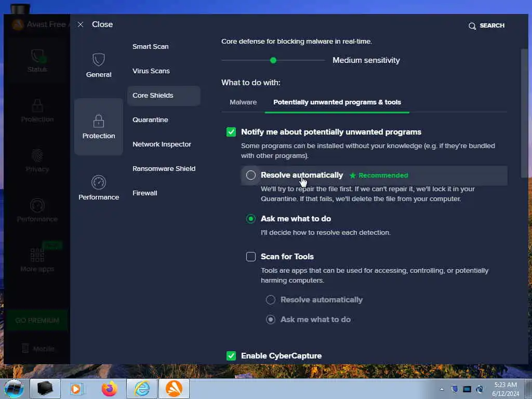
Task: Select Potentially unwanted programs & tools tab
Action: click(337, 102)
